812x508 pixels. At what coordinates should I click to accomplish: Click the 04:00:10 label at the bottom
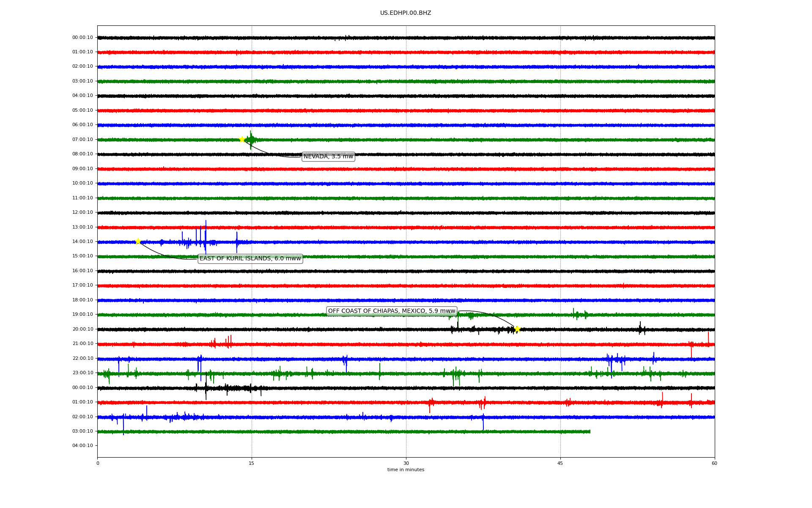pyautogui.click(x=82, y=446)
